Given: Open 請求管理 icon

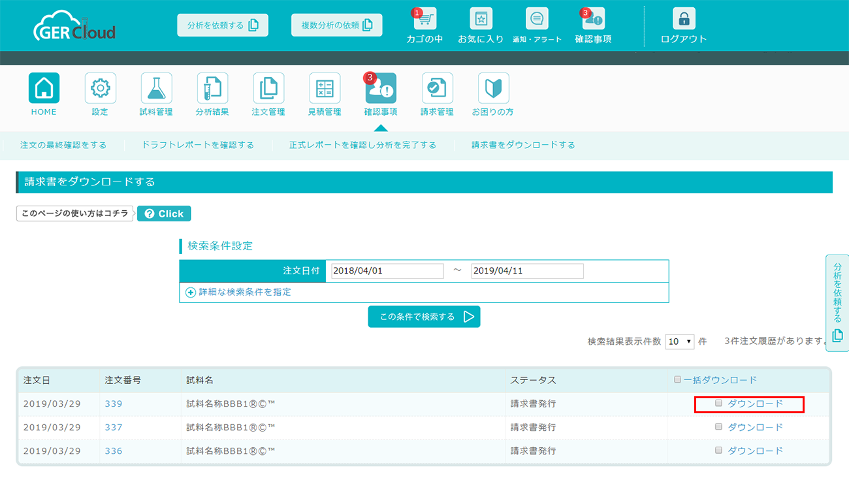Looking at the screenshot, I should coord(437,88).
